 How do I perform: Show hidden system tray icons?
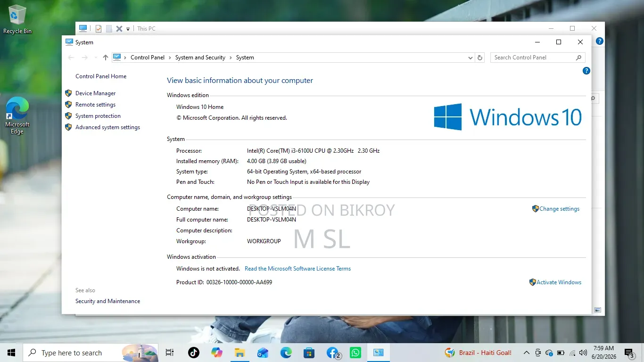(527, 353)
